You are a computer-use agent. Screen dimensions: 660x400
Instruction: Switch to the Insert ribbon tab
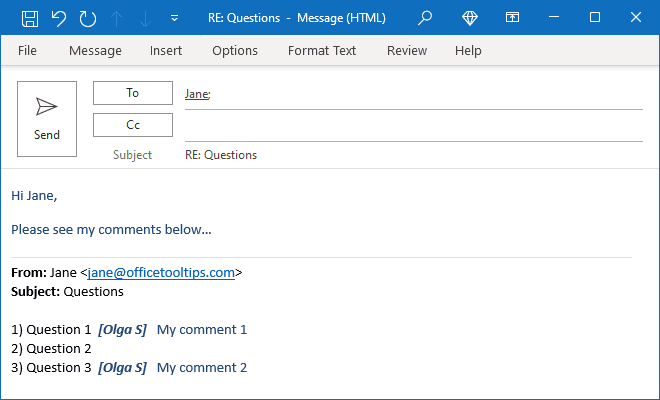coord(166,51)
